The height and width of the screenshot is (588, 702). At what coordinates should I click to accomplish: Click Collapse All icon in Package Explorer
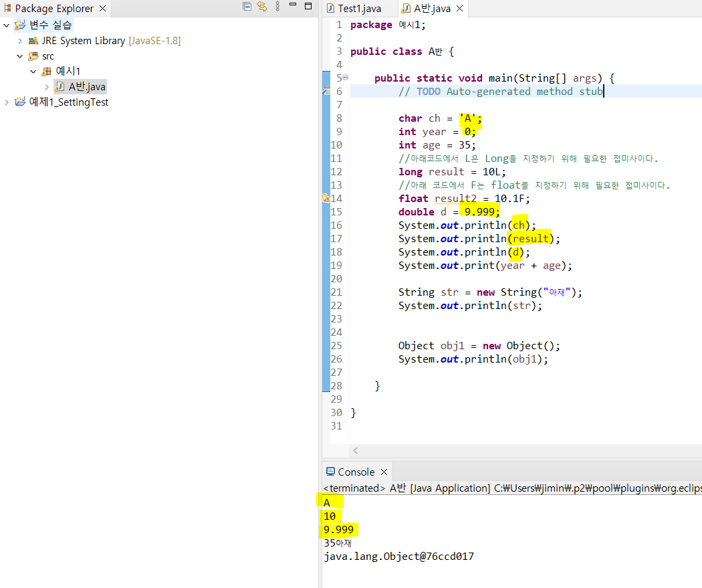click(x=247, y=6)
